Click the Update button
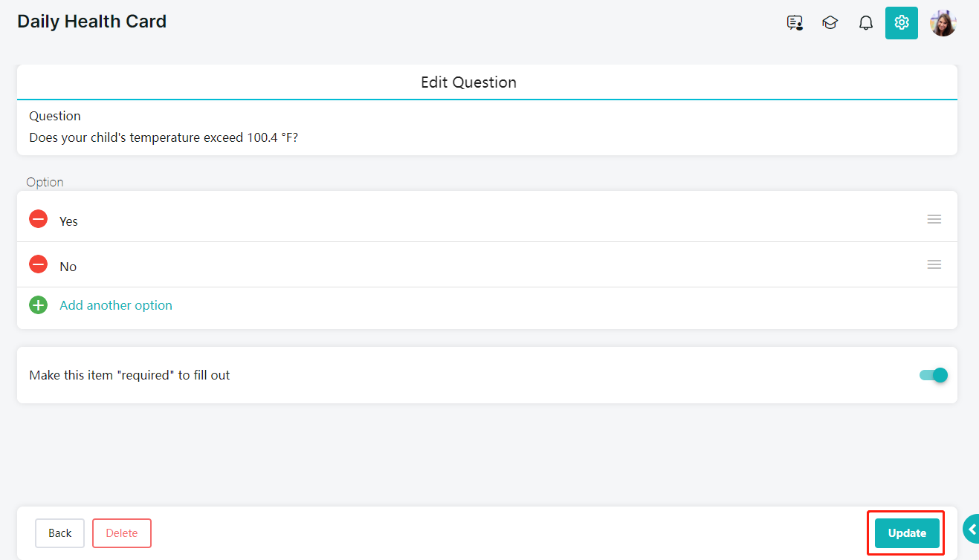This screenshot has height=560, width=979. coord(907,533)
